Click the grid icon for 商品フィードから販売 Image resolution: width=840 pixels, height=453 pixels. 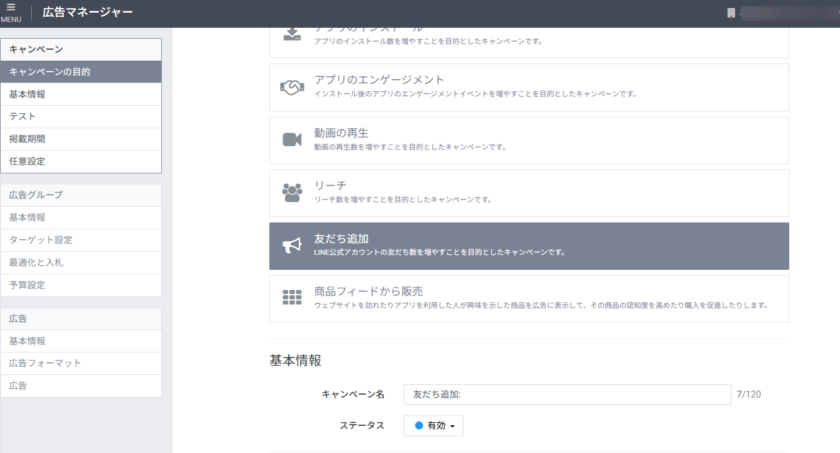(x=292, y=298)
